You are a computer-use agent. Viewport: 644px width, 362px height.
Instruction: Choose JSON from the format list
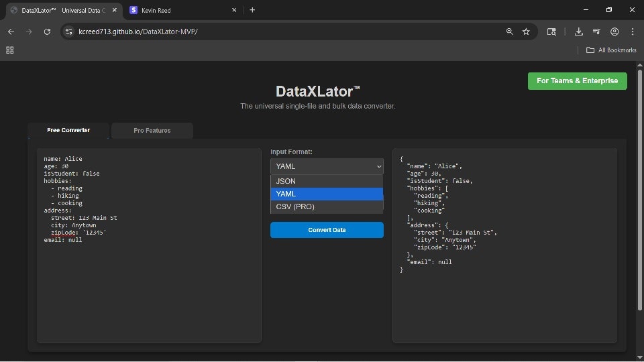click(327, 181)
